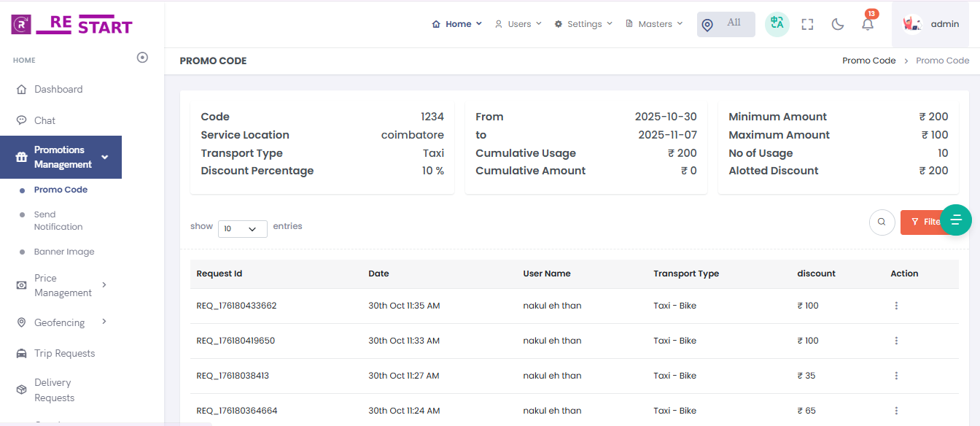Viewport: 980px width, 426px height.
Task: Open notifications bell with 13 badge
Action: [x=868, y=24]
